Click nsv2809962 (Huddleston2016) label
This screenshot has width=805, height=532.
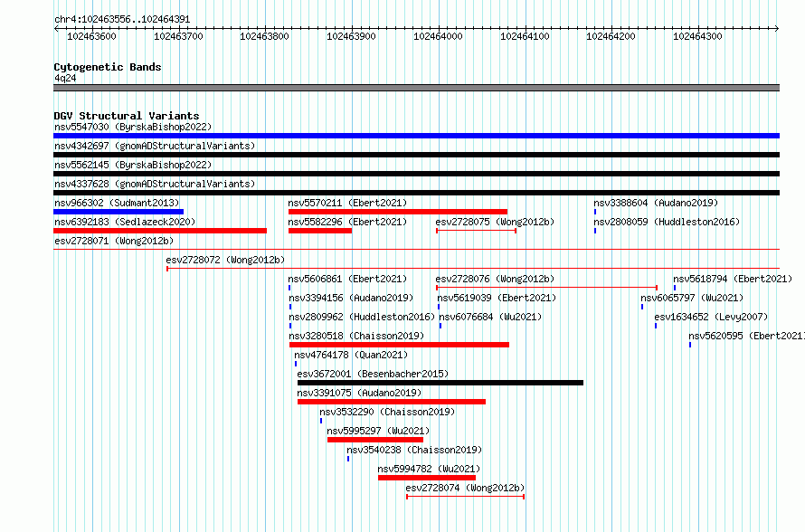pyautogui.click(x=362, y=317)
